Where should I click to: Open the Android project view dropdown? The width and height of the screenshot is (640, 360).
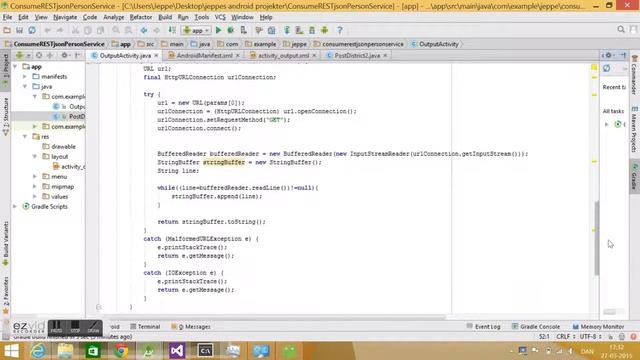22,55
